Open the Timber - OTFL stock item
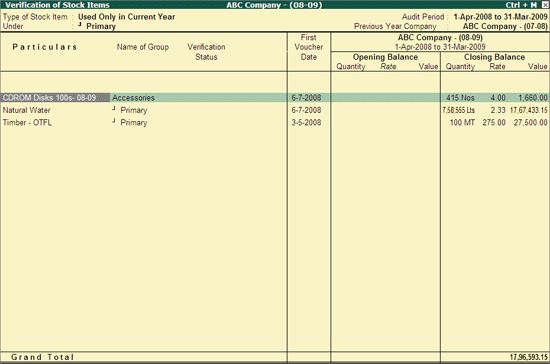Screen dimensions: 550x364 click(x=27, y=122)
